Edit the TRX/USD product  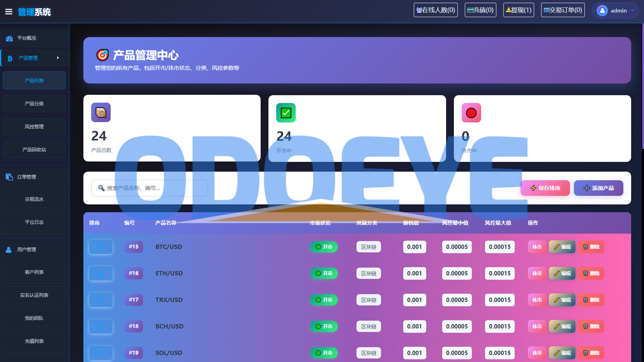[562, 300]
